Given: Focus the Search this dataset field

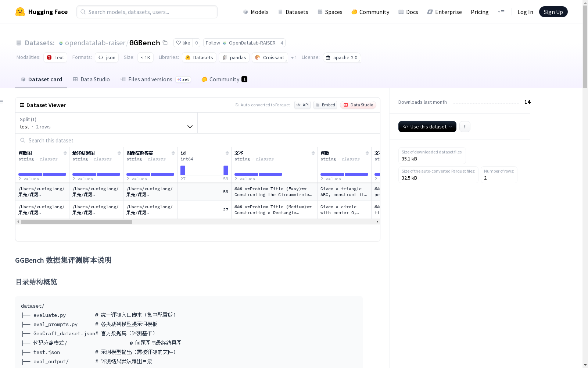Looking at the screenshot, I should [198, 140].
